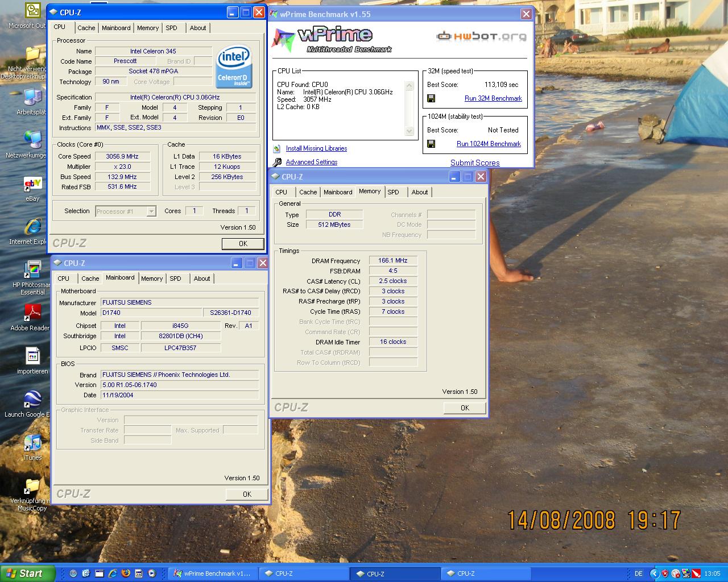Launch Google Earth desktop shortcut
The height and width of the screenshot is (582, 728).
(32, 400)
